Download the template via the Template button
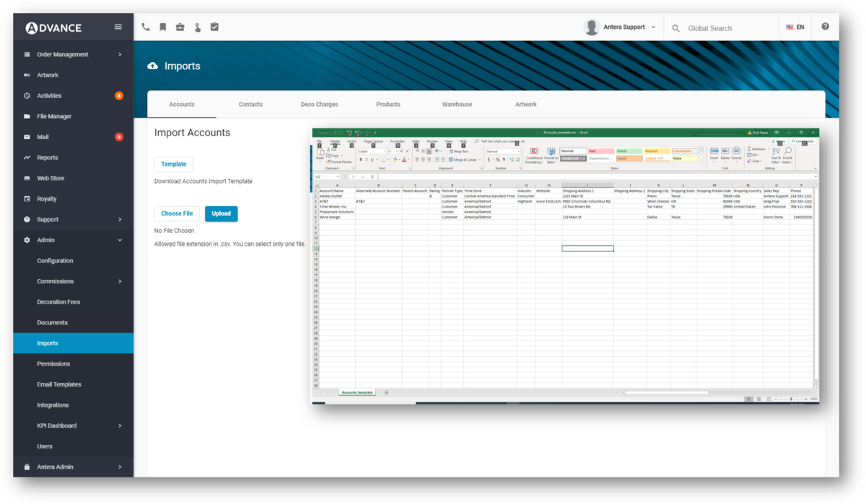 point(173,164)
